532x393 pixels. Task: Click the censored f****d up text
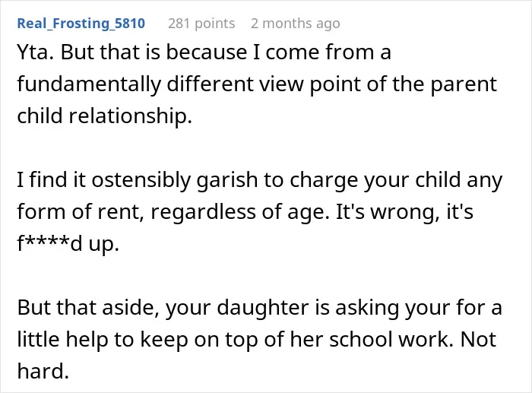click(x=68, y=243)
